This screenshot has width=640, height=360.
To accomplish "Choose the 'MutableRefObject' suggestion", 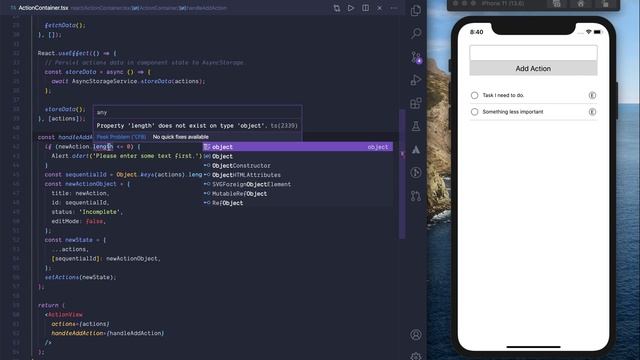I will point(298,194).
